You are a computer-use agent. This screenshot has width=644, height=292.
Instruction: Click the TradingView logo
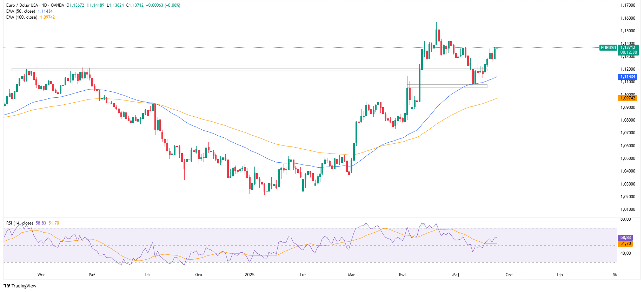pyautogui.click(x=20, y=286)
